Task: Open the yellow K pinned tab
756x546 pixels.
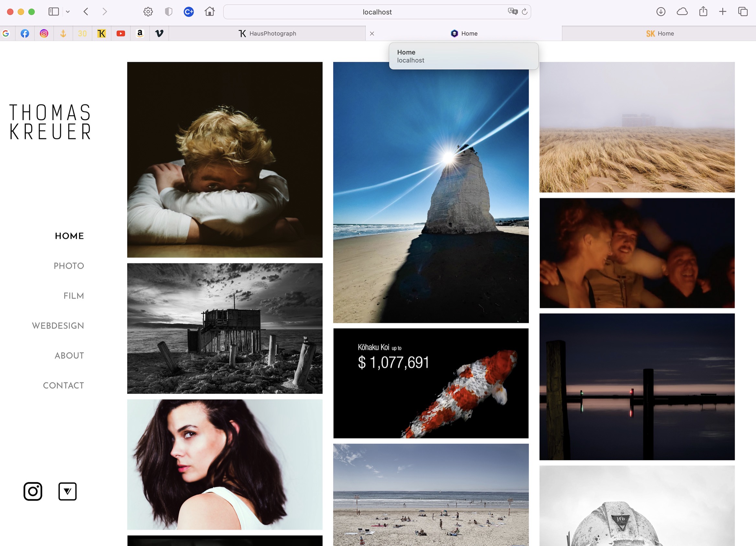Action: click(101, 33)
